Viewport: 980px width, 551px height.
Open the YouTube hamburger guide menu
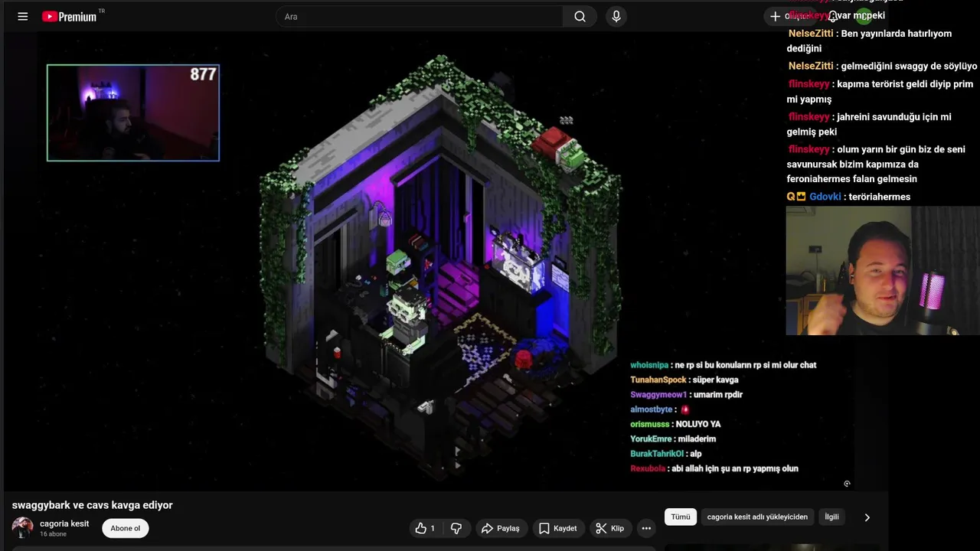click(x=23, y=16)
